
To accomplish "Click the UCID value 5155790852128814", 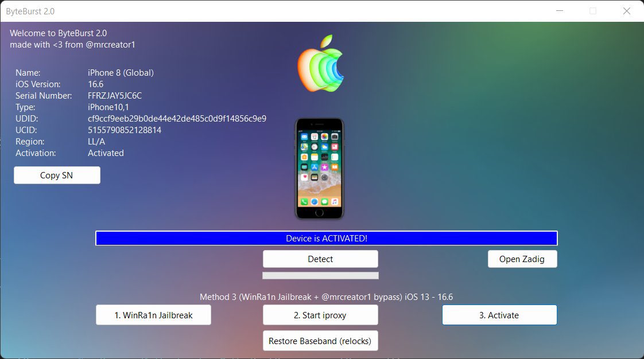I will point(125,130).
